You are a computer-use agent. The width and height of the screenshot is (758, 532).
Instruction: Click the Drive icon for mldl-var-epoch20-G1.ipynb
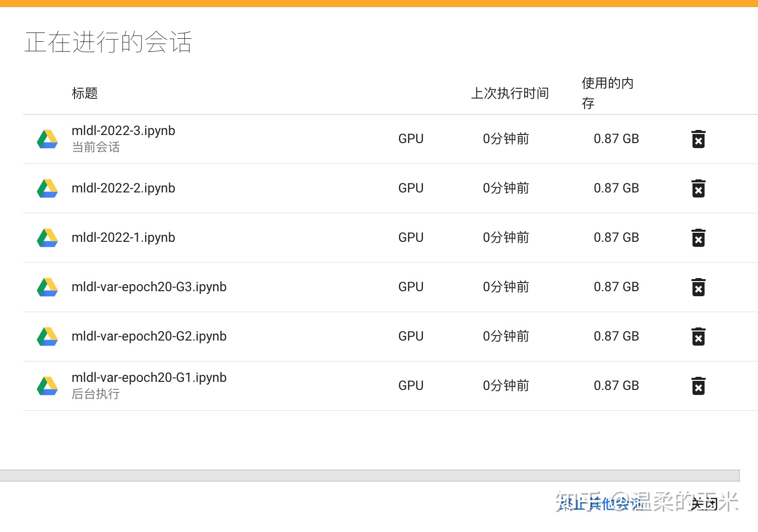pyautogui.click(x=46, y=386)
